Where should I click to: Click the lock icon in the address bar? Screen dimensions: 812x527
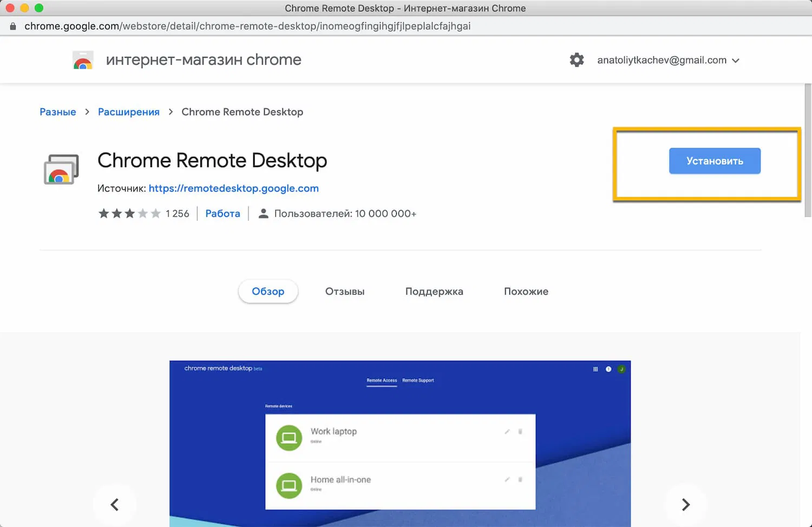(x=13, y=26)
